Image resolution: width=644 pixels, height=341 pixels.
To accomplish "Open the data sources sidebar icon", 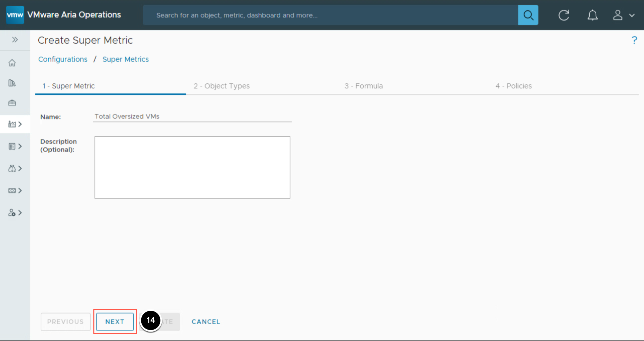I will click(12, 83).
